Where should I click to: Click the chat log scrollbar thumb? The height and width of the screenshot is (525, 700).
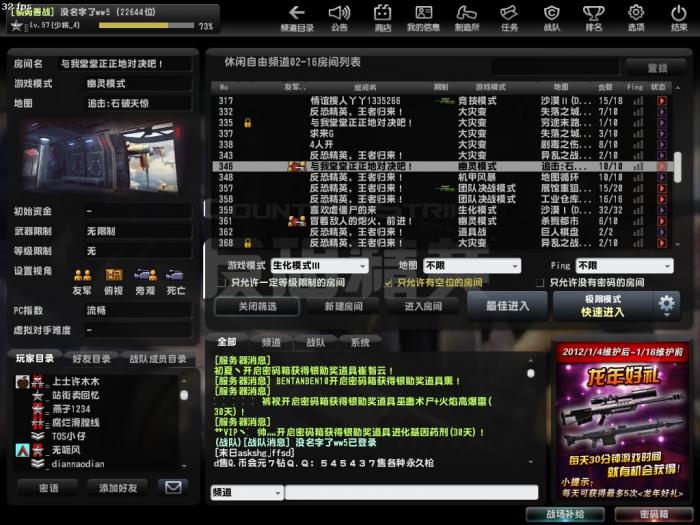tap(530, 373)
